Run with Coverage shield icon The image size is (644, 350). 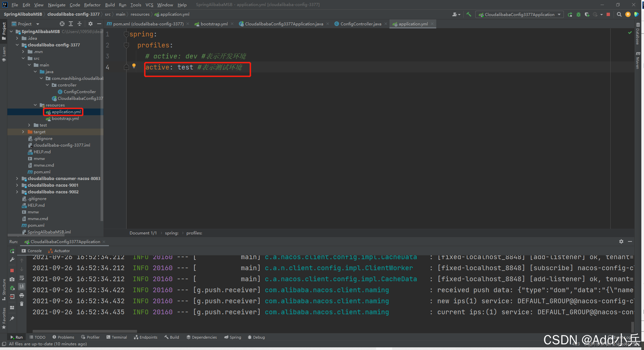587,14
